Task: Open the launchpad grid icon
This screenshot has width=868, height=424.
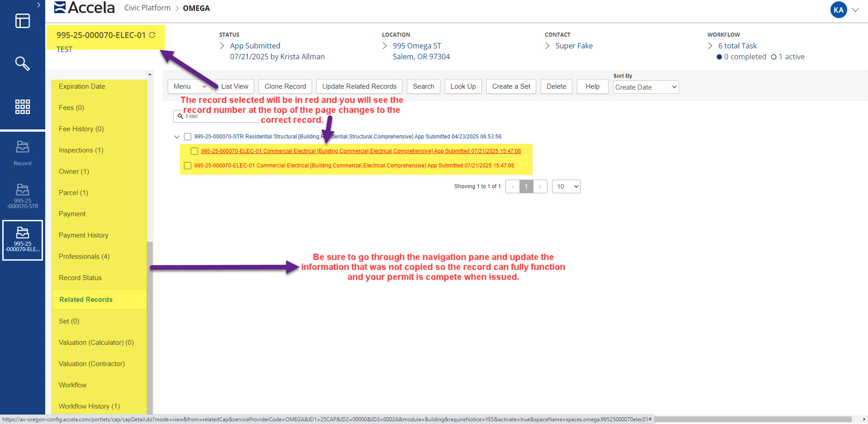Action: tap(22, 107)
